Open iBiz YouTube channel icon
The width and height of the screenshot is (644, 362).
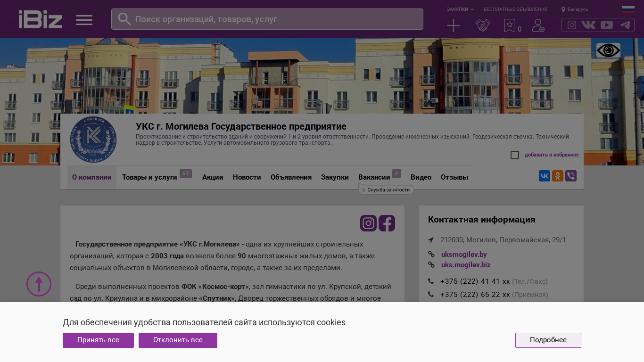coord(607,25)
